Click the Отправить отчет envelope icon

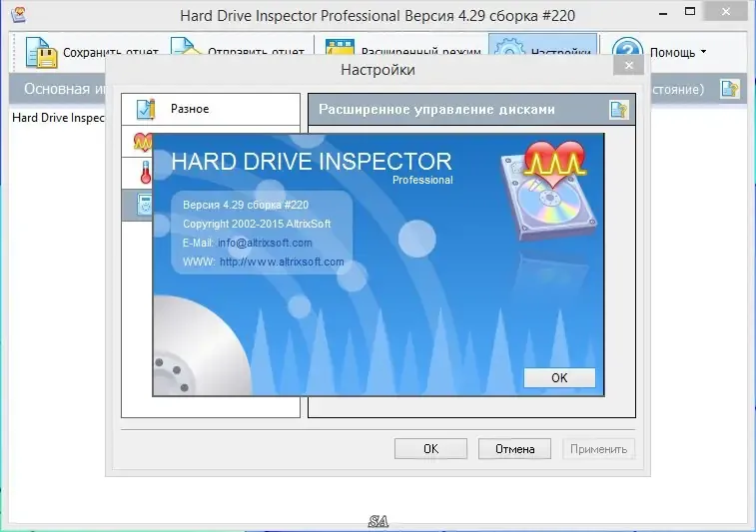click(x=185, y=46)
